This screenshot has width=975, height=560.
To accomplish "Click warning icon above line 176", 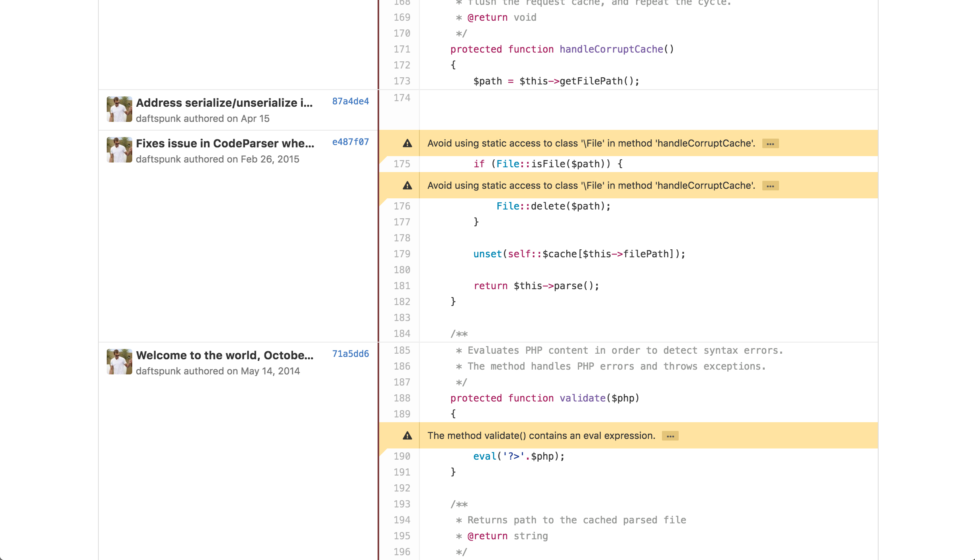I will click(x=407, y=186).
